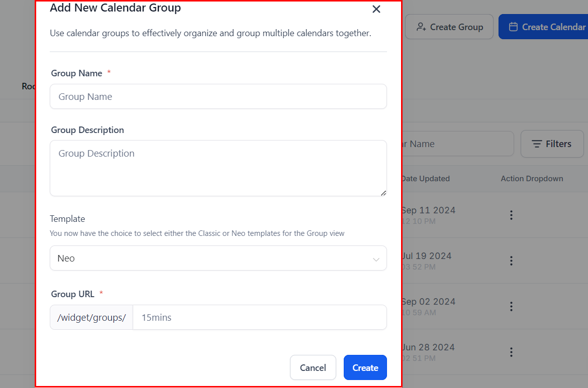
Task: Click the Group URL slug input field
Action: click(259, 317)
